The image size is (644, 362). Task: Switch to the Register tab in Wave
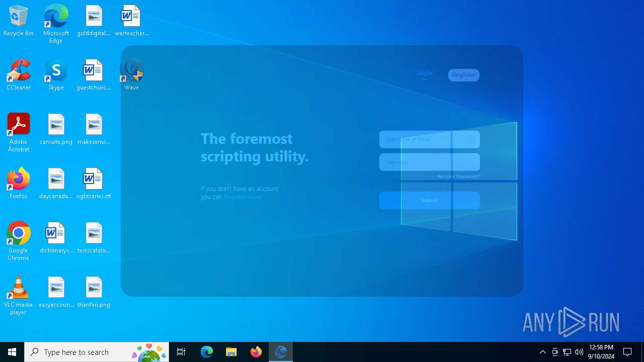(464, 75)
